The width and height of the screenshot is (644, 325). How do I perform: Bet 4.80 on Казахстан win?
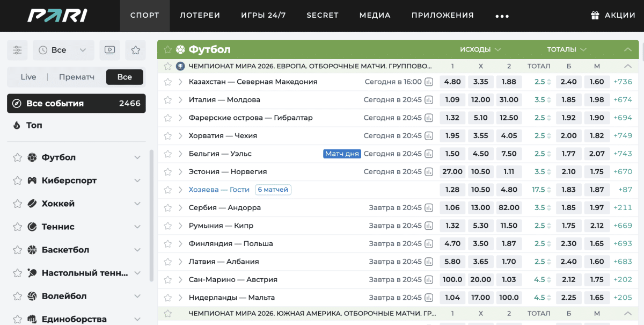point(452,82)
